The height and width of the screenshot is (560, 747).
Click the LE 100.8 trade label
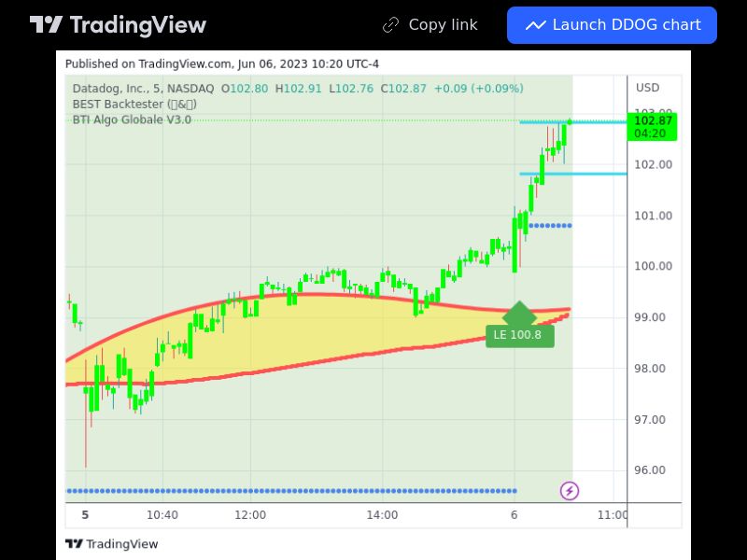point(520,335)
